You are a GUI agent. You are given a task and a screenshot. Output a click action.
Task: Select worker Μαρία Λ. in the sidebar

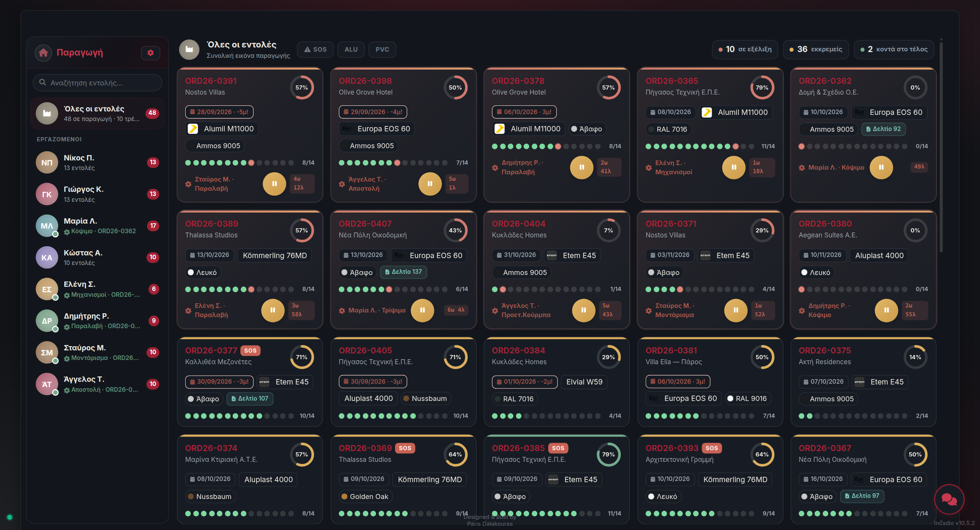coord(98,226)
